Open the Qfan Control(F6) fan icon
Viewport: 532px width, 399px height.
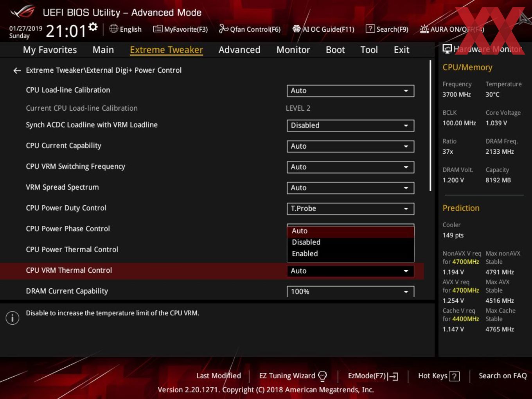coord(223,29)
